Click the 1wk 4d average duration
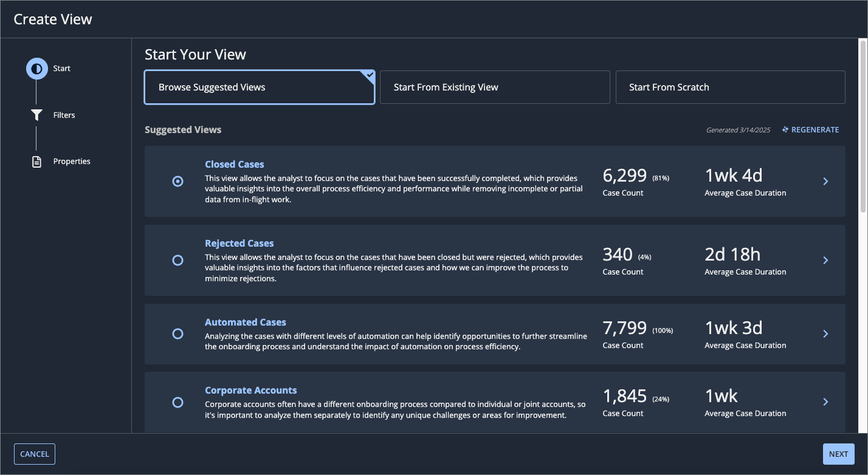 click(734, 176)
